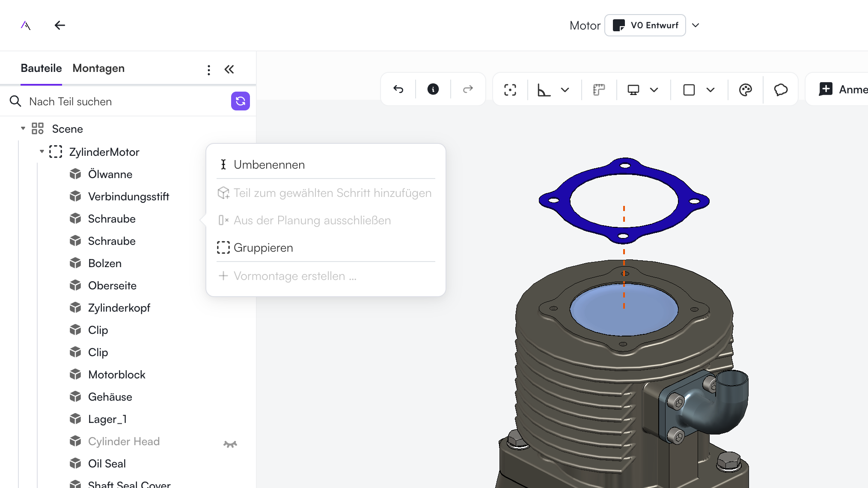Open the color palette icon
868x488 pixels.
tap(745, 90)
